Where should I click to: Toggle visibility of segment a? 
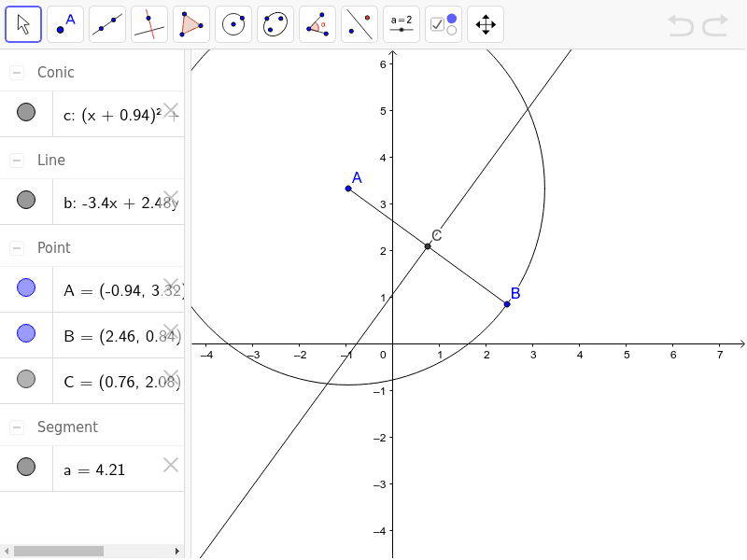click(x=26, y=467)
